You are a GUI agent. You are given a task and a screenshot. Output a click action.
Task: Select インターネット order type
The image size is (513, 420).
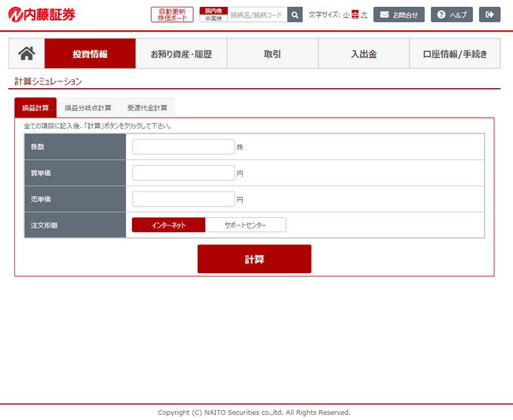tap(168, 225)
